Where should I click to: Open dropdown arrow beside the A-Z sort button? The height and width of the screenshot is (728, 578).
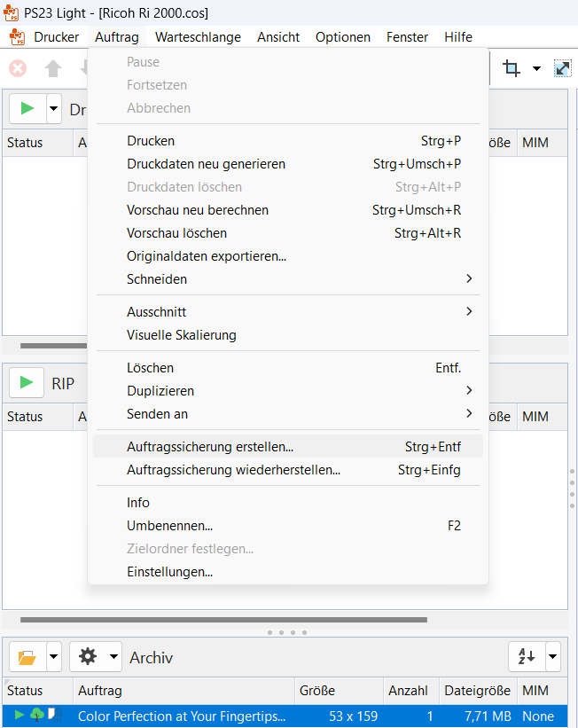pyautogui.click(x=552, y=657)
